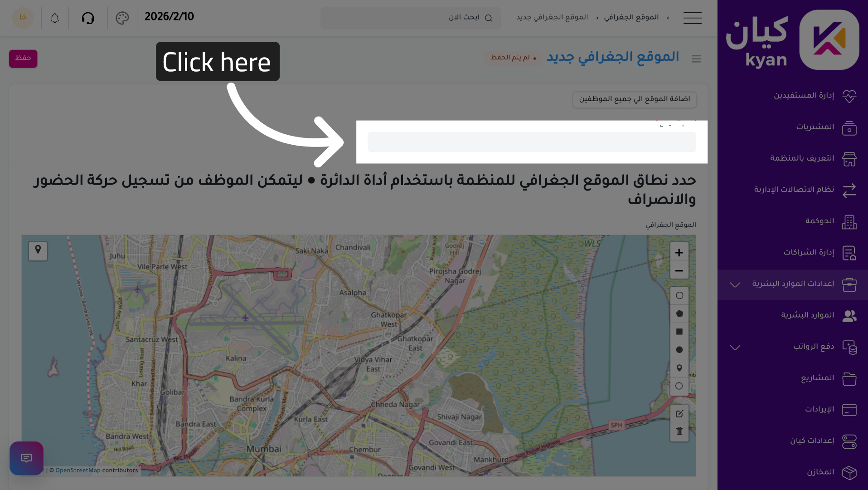Click the اضافة الموقع الي جميع الموظفين button
Screen dimensions: 868x490
tap(634, 99)
